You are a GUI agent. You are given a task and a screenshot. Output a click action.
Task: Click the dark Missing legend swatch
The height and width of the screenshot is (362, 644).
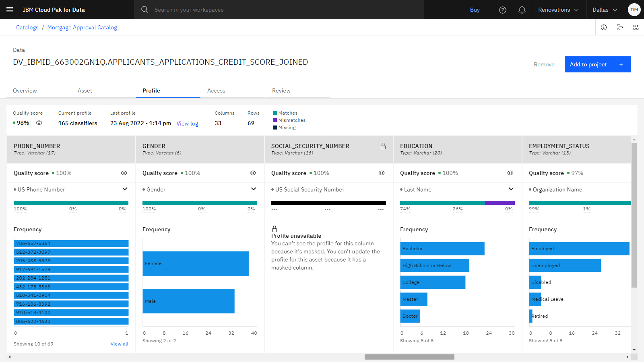point(275,128)
